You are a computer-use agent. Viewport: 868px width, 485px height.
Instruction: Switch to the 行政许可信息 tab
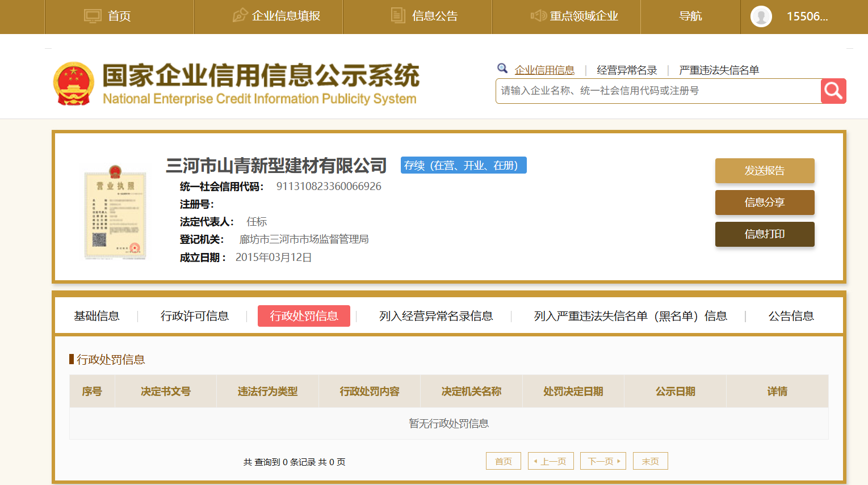pyautogui.click(x=195, y=316)
